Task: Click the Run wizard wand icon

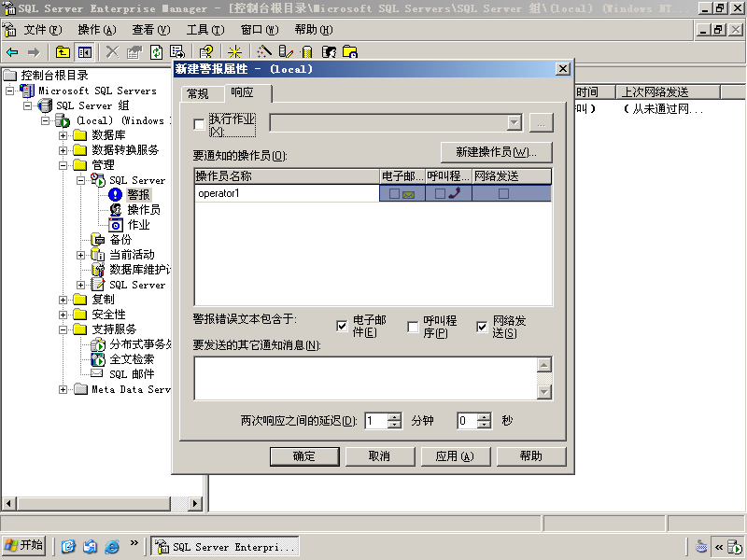Action: point(264,52)
